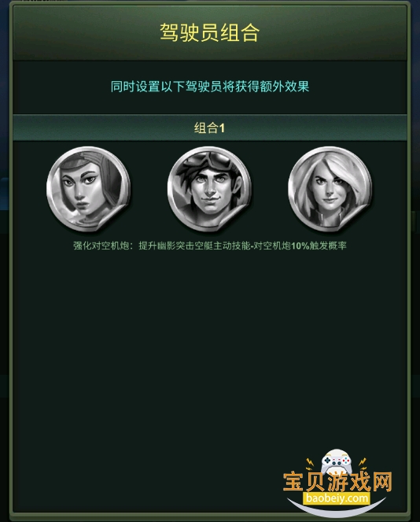
Task: Select the blonde female pilot portrait
Action: [330, 189]
